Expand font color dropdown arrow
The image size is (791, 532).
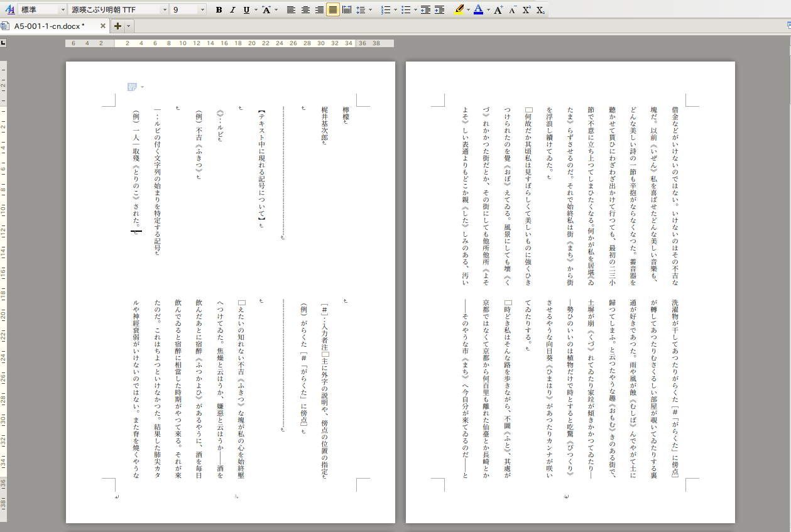(x=489, y=10)
